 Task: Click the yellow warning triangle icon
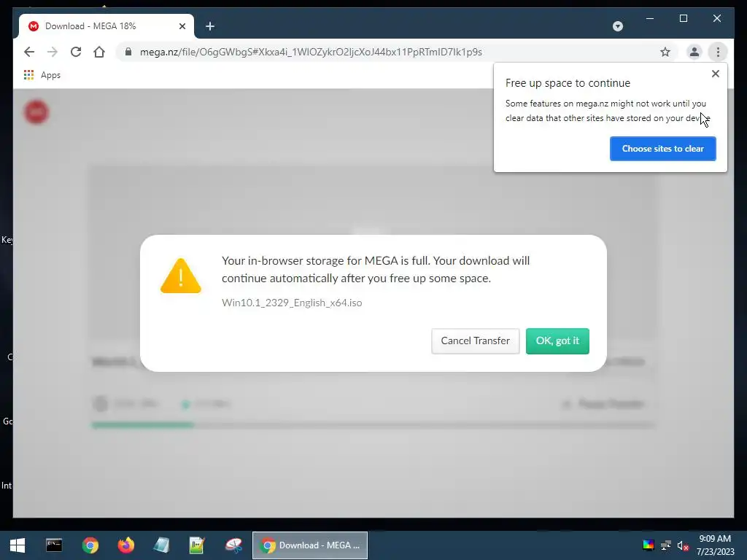point(181,276)
